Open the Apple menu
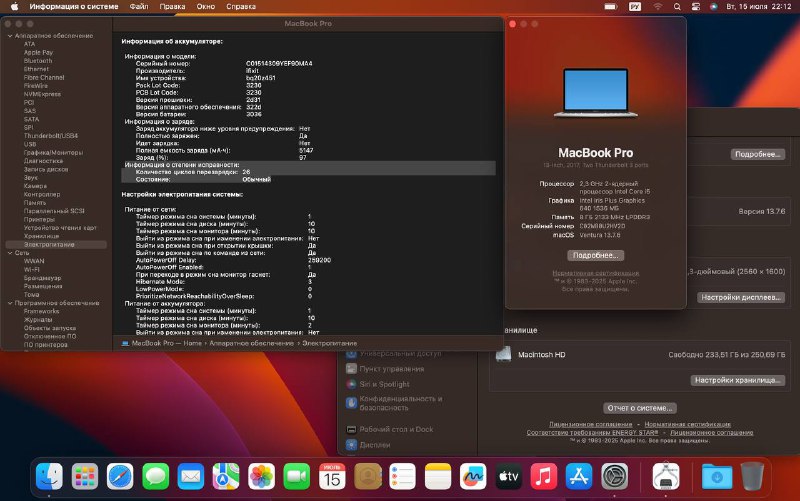The image size is (800, 501). point(14,7)
